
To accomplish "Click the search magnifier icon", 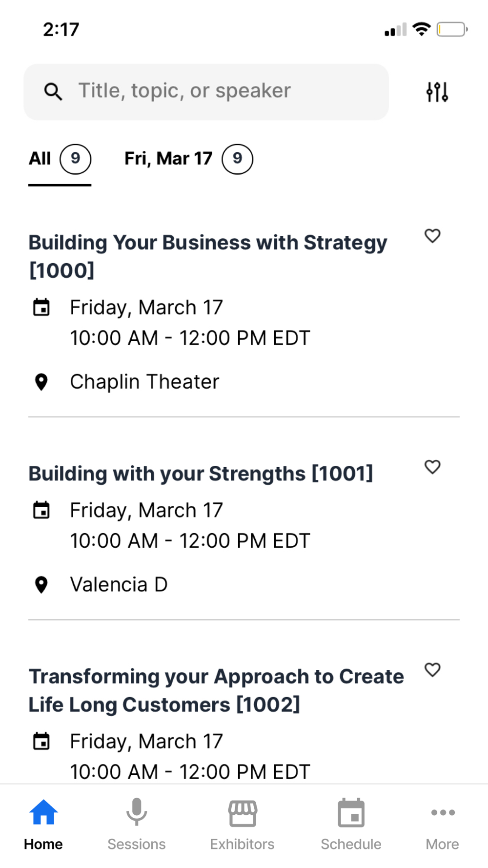I will [53, 91].
